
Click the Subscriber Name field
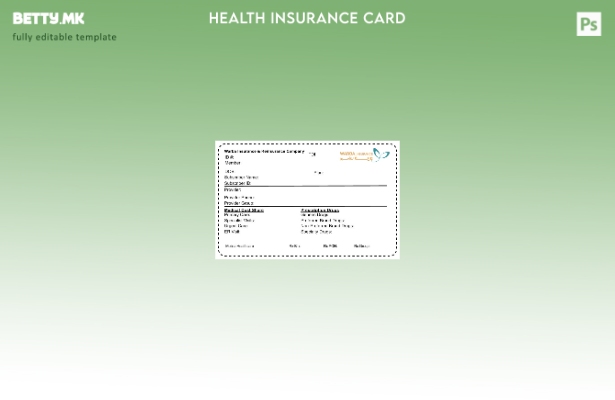tap(241, 177)
